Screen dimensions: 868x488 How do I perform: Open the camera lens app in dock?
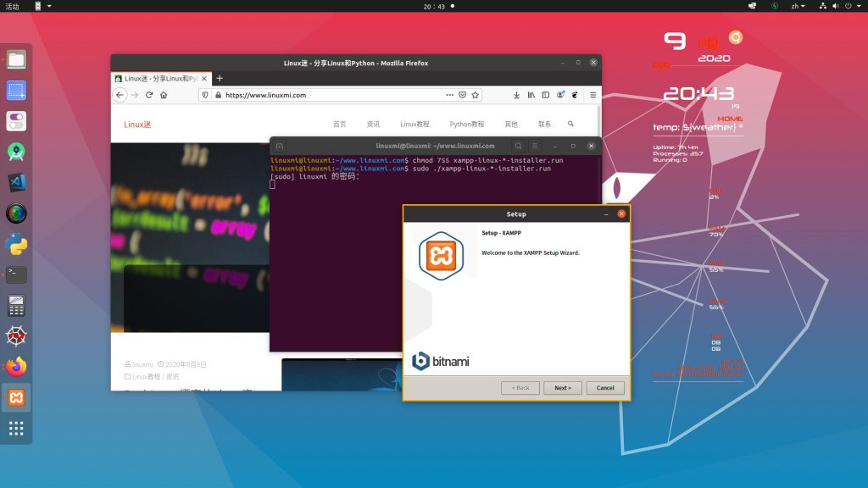click(x=16, y=213)
